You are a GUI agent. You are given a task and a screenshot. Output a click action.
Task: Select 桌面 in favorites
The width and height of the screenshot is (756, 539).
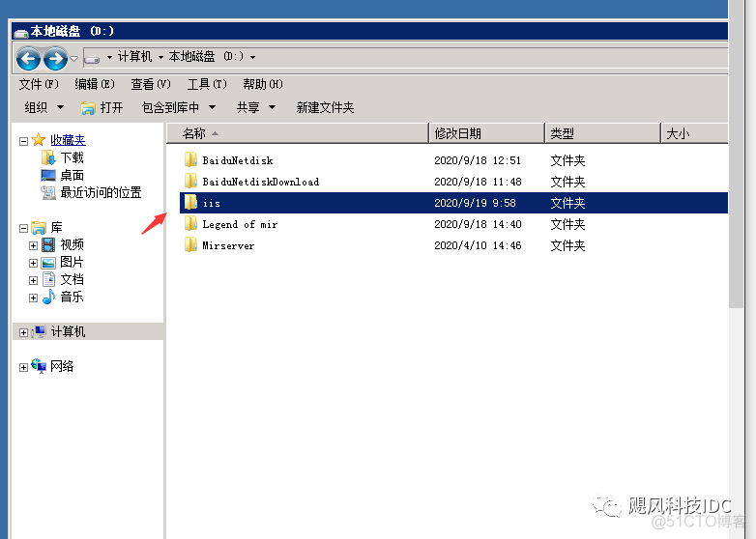tap(73, 175)
